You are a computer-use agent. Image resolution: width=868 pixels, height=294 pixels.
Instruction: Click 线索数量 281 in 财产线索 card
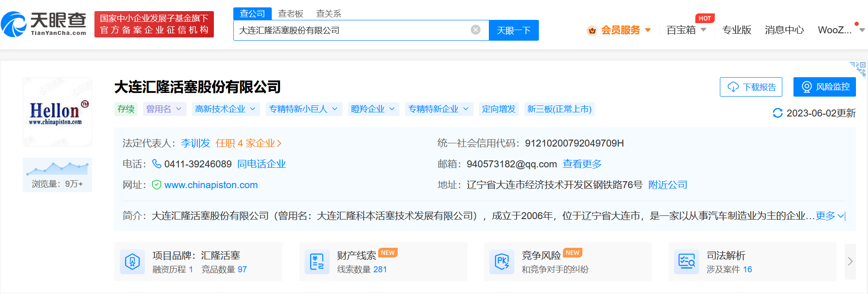pyautogui.click(x=362, y=269)
